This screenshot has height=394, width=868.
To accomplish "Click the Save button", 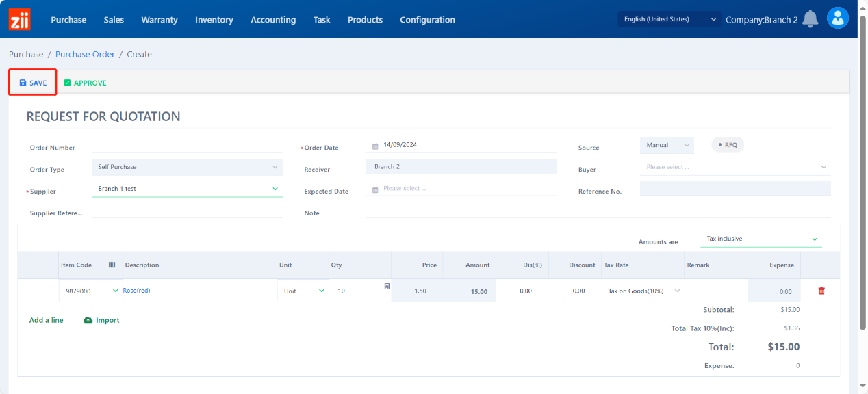I will (x=33, y=83).
